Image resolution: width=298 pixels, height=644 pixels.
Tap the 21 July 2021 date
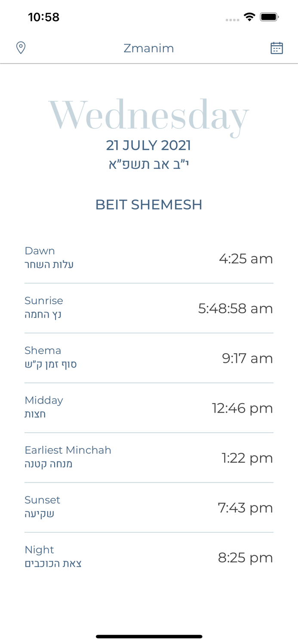[x=149, y=146]
